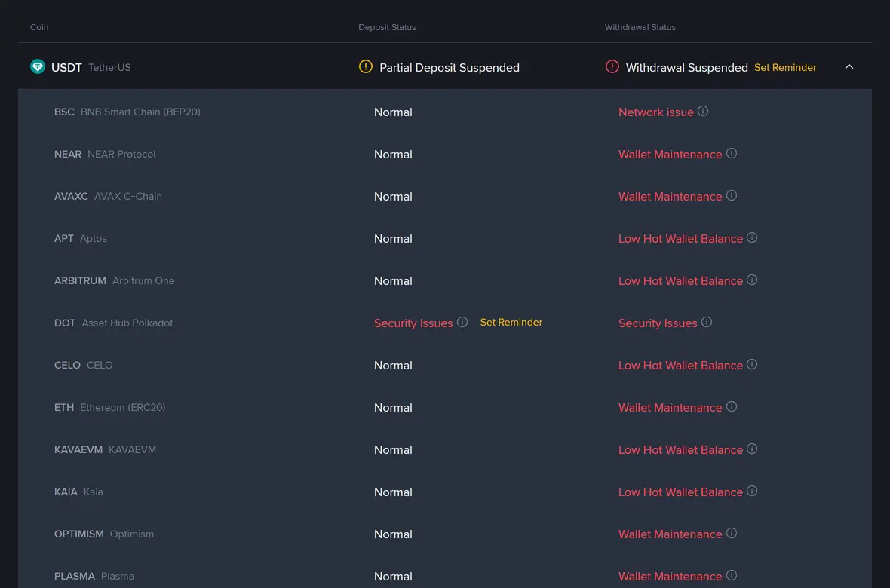Select the DOT Asset Hub Polkadot network
The image size is (890, 588).
(114, 323)
